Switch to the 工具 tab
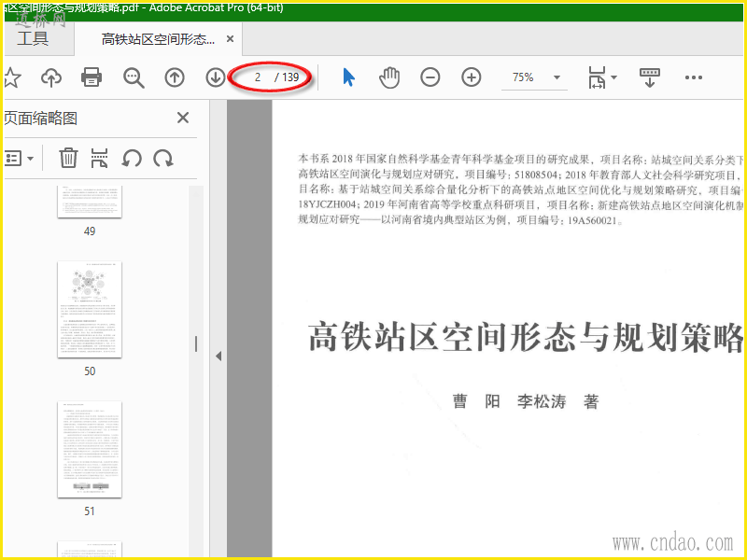Image resolution: width=747 pixels, height=560 pixels. 33,38
